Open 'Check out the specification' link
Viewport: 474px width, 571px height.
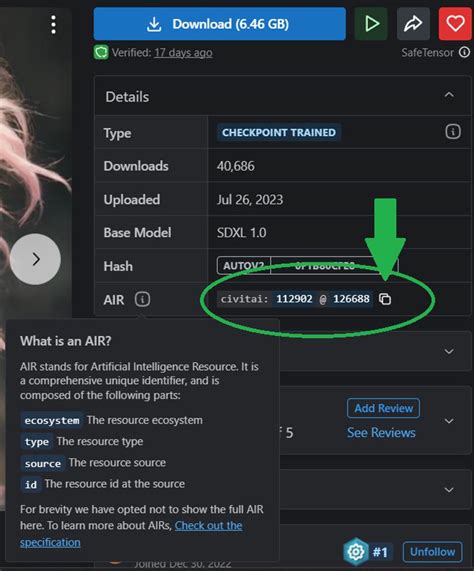(208, 525)
